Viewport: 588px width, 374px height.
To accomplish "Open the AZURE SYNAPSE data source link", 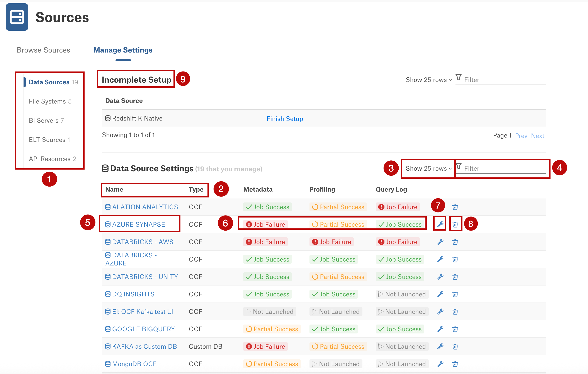I will 138,224.
